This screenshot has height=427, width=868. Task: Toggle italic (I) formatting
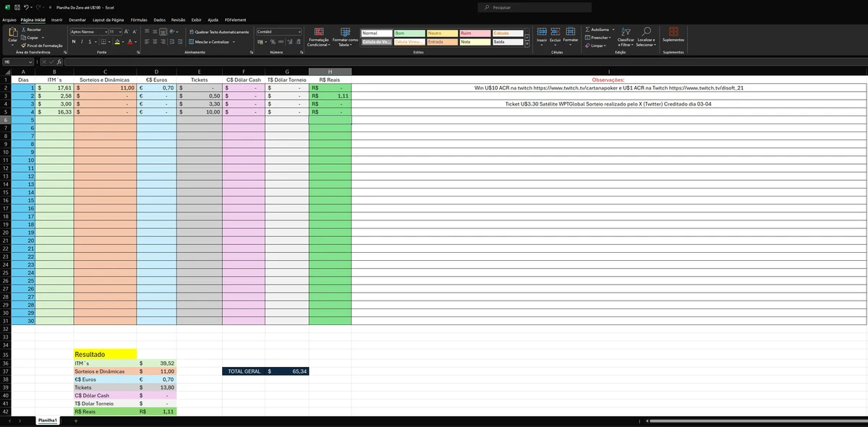point(82,42)
